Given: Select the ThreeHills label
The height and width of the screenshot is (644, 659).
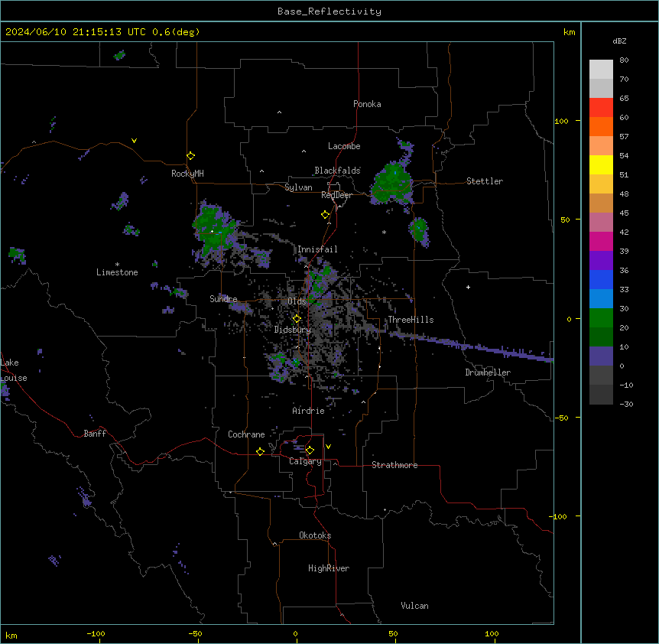Looking at the screenshot, I should click(411, 320).
